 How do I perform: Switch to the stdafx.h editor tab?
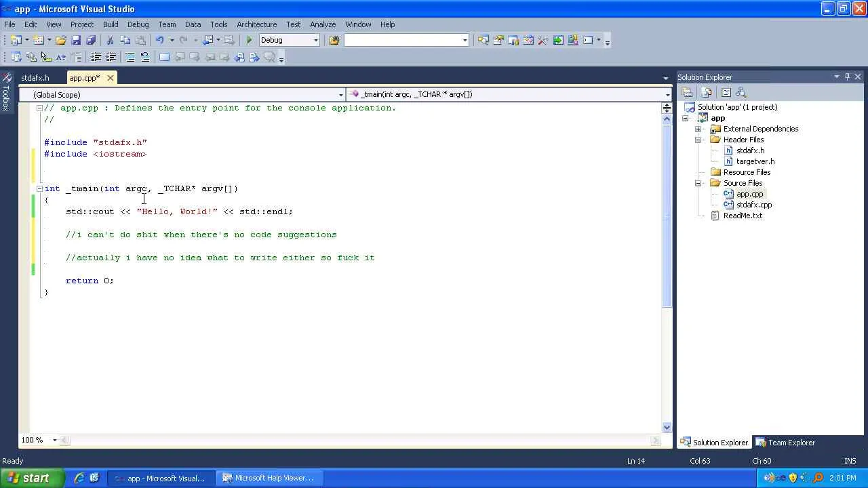[35, 78]
